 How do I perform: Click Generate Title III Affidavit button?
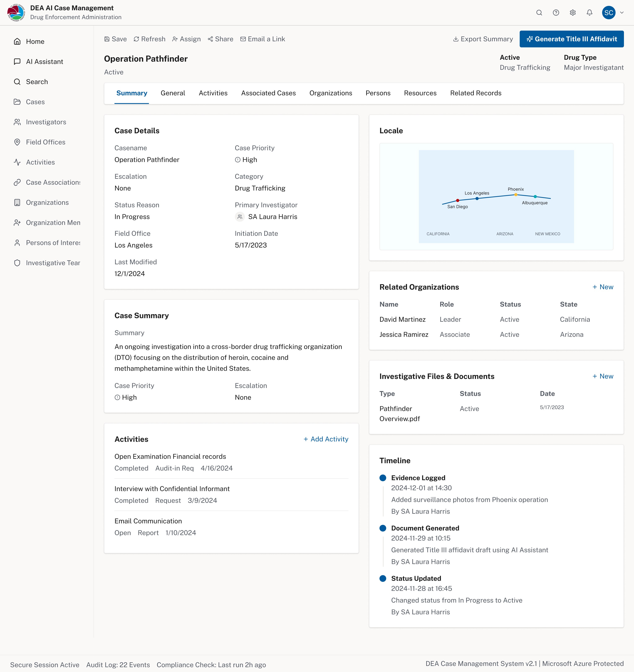(x=572, y=39)
